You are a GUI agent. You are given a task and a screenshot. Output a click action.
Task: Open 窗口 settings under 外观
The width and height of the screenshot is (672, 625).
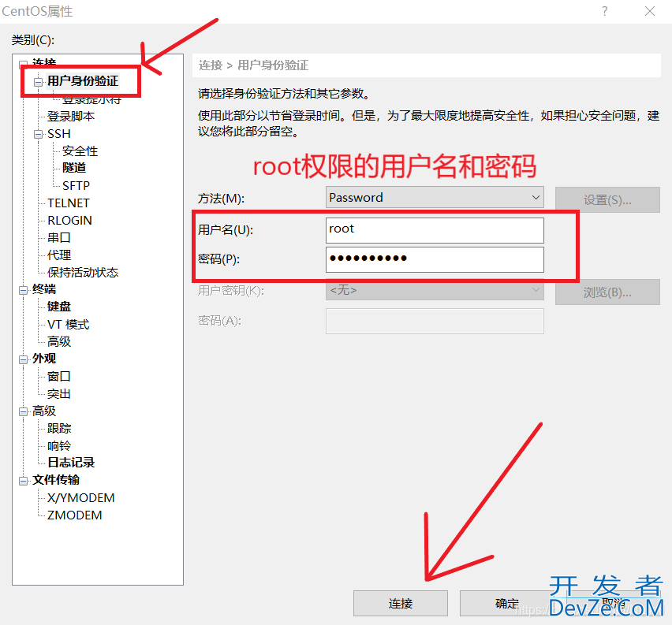58,377
